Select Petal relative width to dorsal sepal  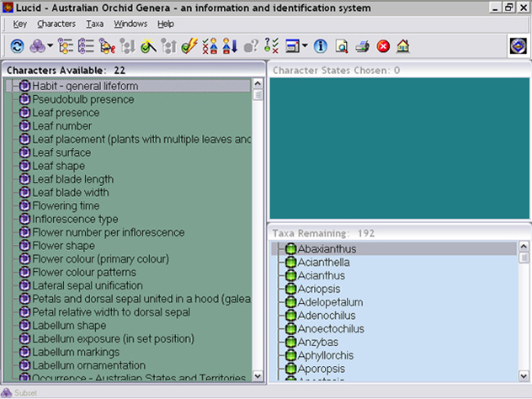click(x=111, y=312)
